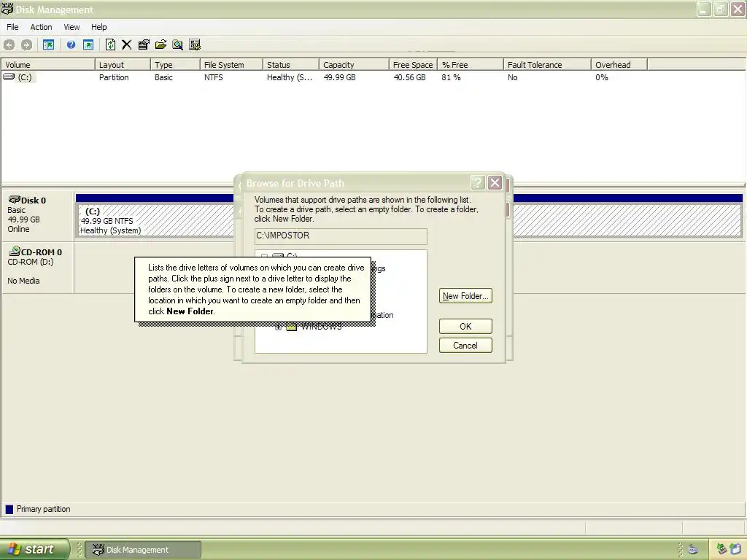Click the blue Help question mark icon
The image size is (747, 560).
(x=71, y=44)
